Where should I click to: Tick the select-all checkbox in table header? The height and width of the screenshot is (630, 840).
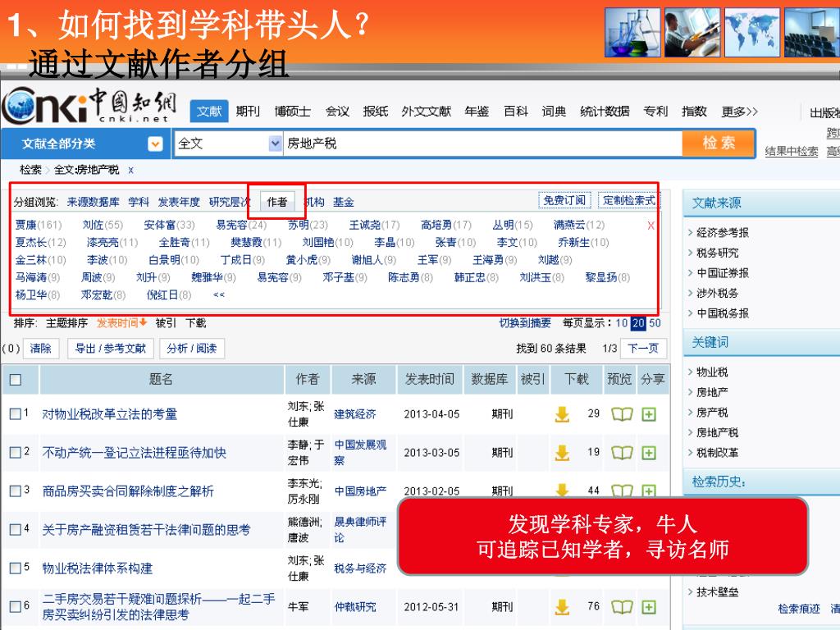[16, 380]
